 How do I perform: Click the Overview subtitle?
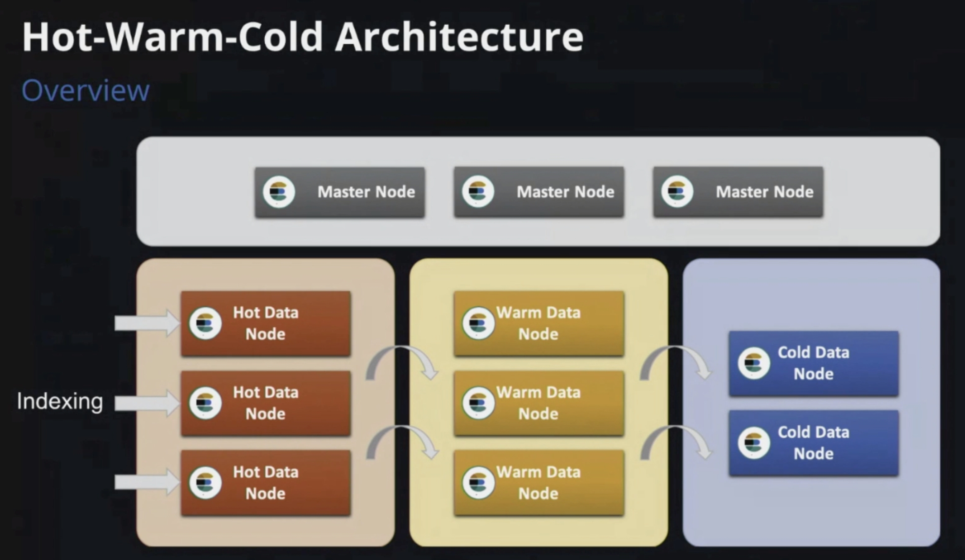coord(85,90)
